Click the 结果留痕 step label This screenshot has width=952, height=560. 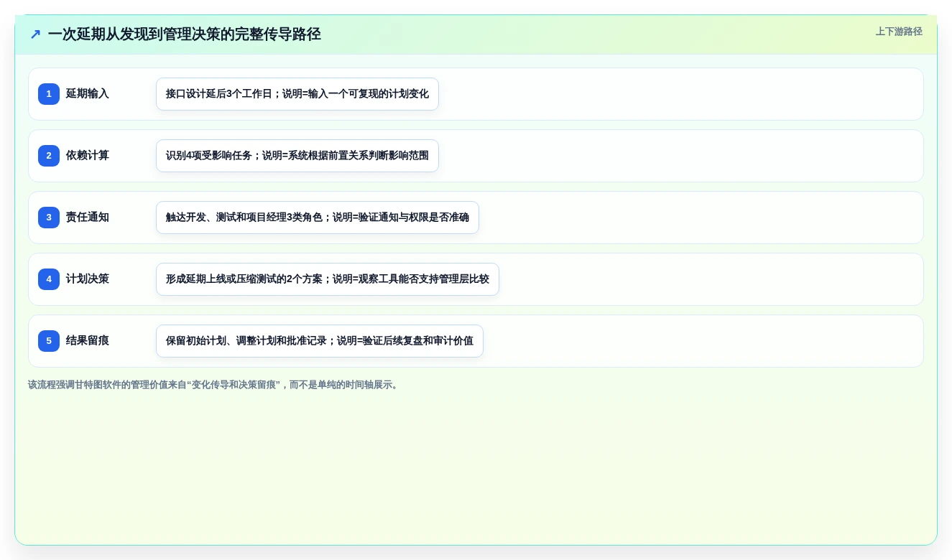coord(88,341)
